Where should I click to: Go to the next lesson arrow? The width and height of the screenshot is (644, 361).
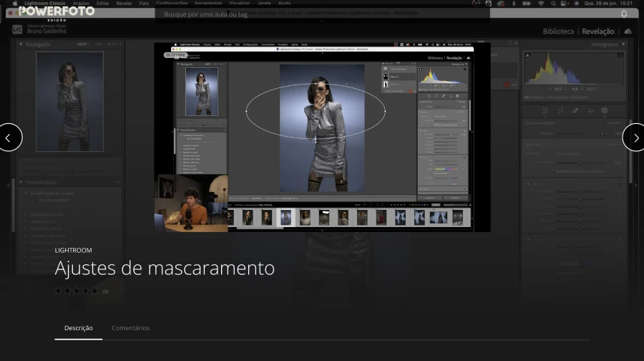point(635,138)
